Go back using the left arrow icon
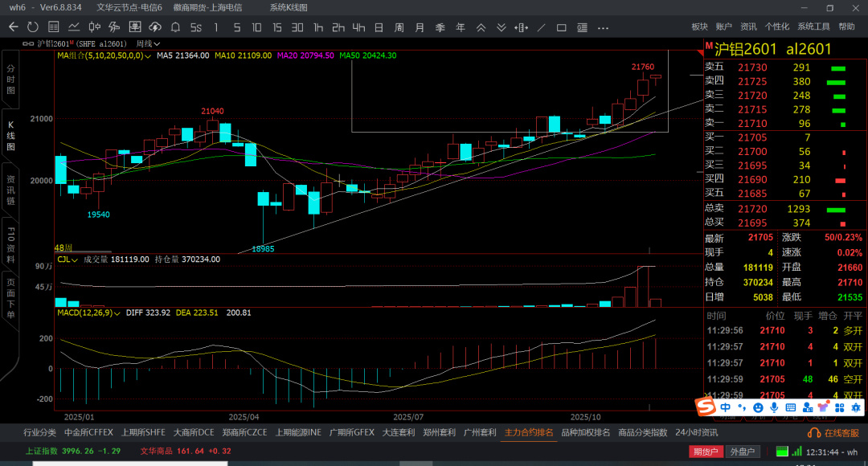The width and height of the screenshot is (868, 466). pyautogui.click(x=14, y=27)
